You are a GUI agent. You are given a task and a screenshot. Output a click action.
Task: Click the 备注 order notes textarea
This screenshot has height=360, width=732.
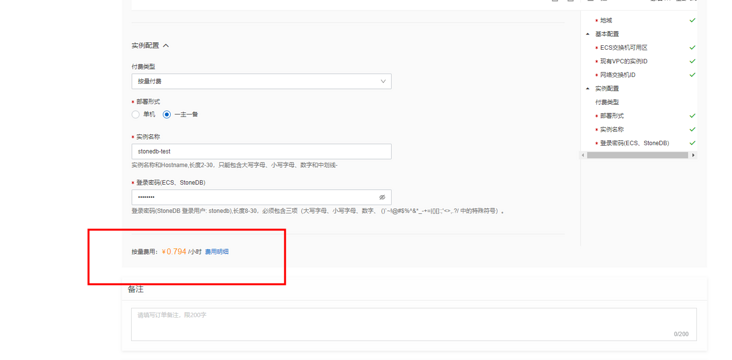(x=414, y=324)
